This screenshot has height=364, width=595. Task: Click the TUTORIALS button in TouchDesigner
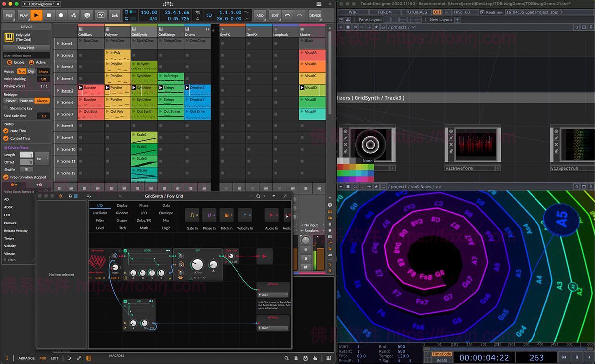416,12
